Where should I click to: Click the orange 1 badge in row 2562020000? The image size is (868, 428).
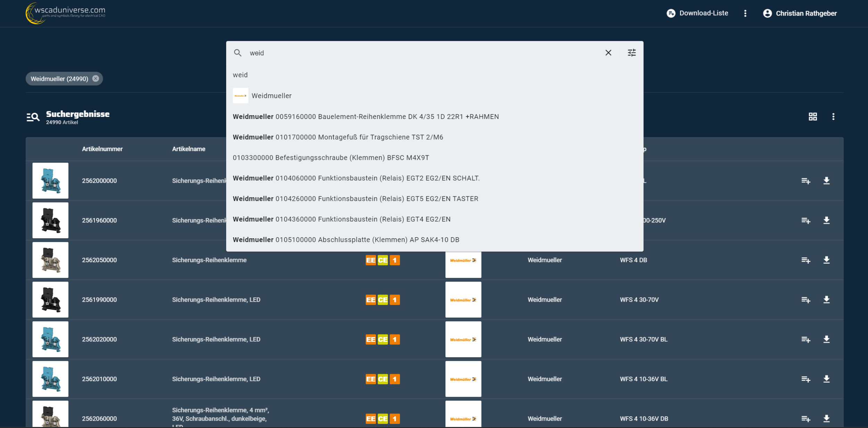point(394,339)
